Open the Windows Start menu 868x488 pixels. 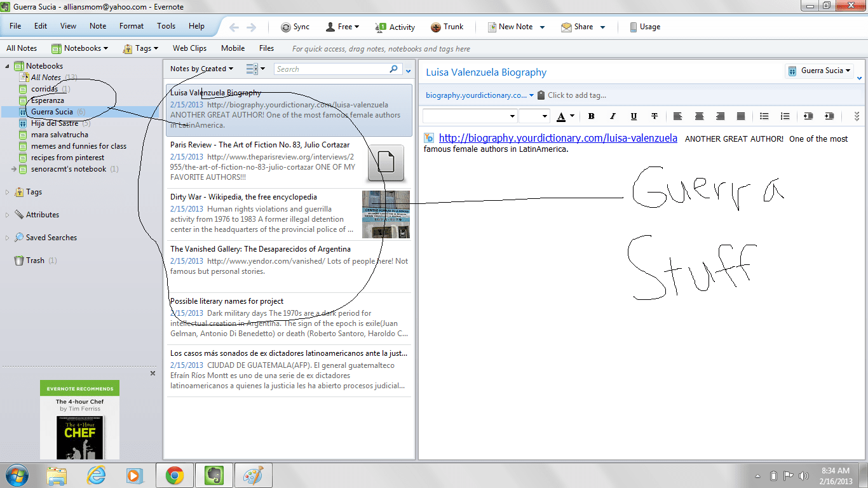point(17,475)
